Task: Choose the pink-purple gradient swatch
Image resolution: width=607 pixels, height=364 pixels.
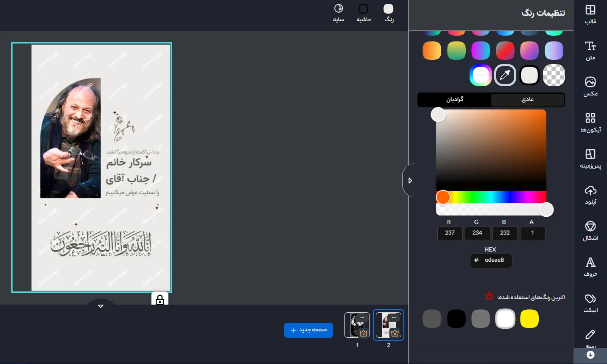Action: coord(529,50)
